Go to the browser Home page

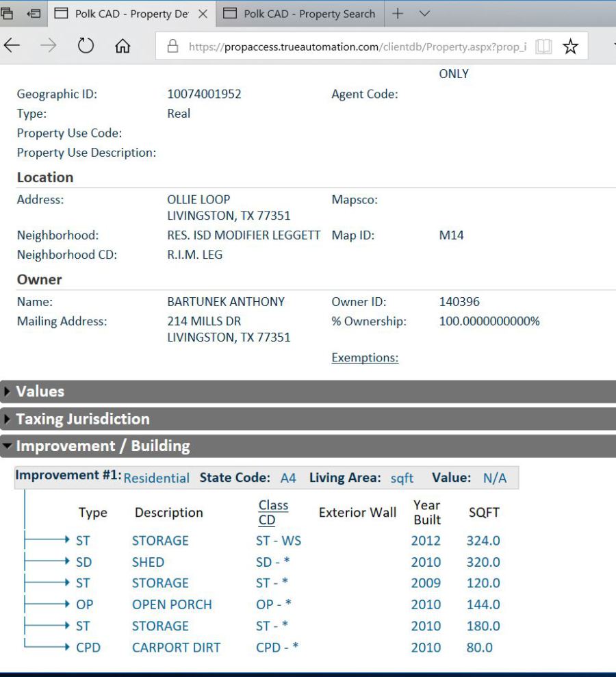pos(123,47)
